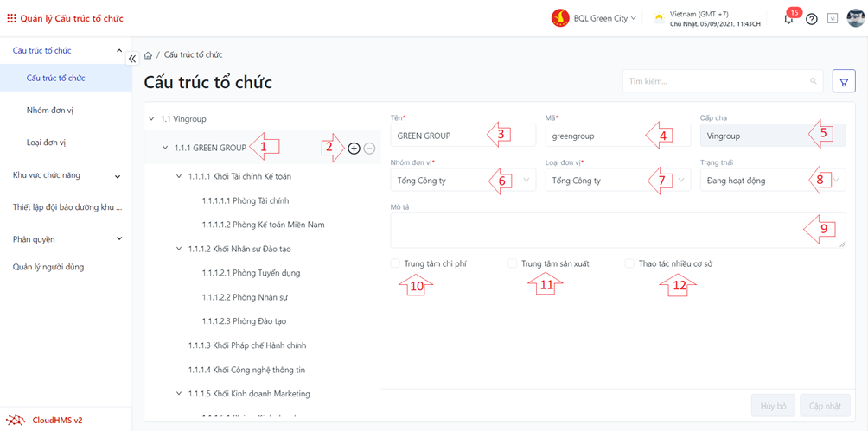Click the Hủy bỏ button
Viewport: 868px width, 431px height.
pos(773,405)
